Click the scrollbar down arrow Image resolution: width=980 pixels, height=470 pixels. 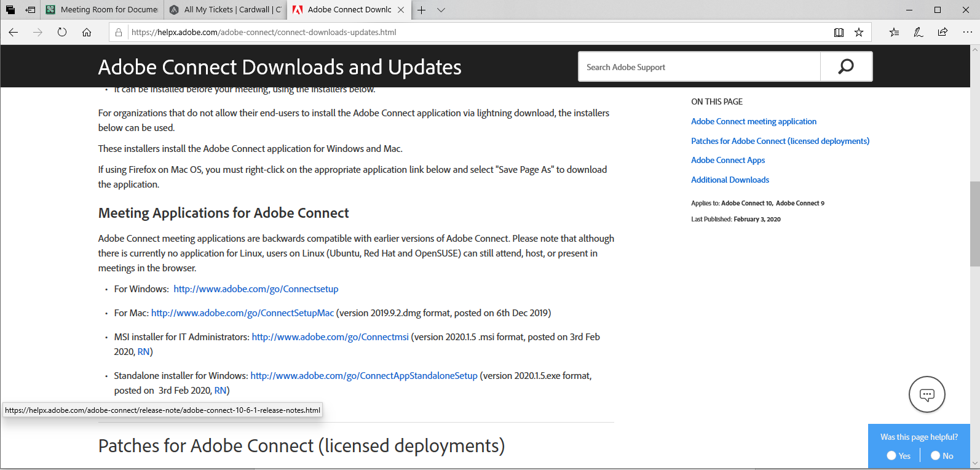coord(974,463)
